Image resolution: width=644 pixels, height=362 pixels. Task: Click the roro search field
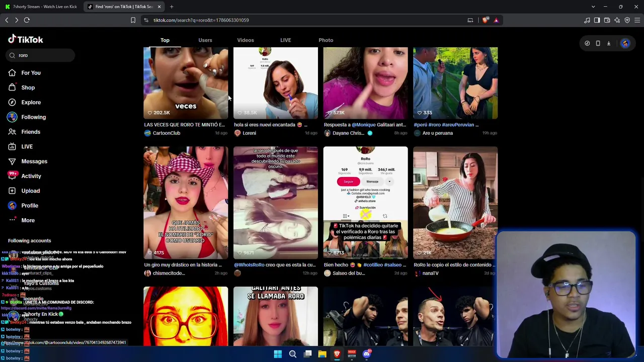[x=41, y=55]
